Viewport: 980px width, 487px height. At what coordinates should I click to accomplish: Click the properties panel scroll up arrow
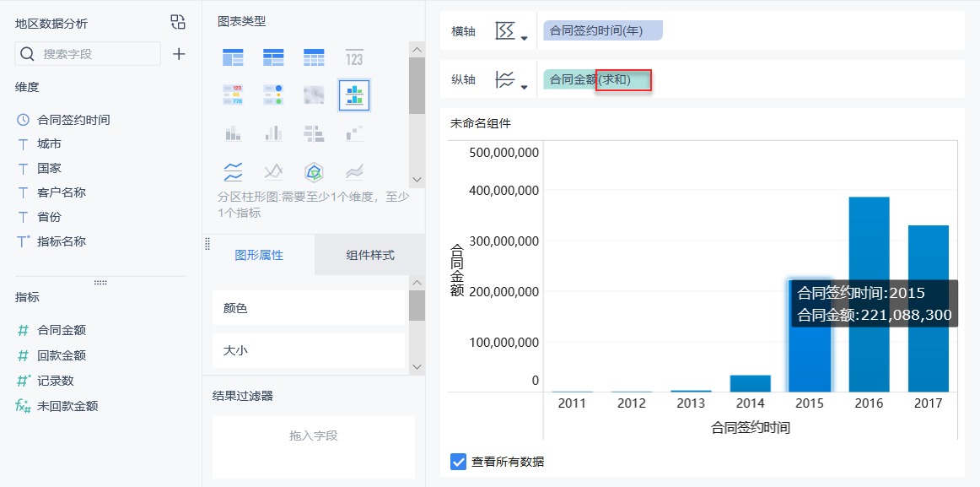coord(417,284)
